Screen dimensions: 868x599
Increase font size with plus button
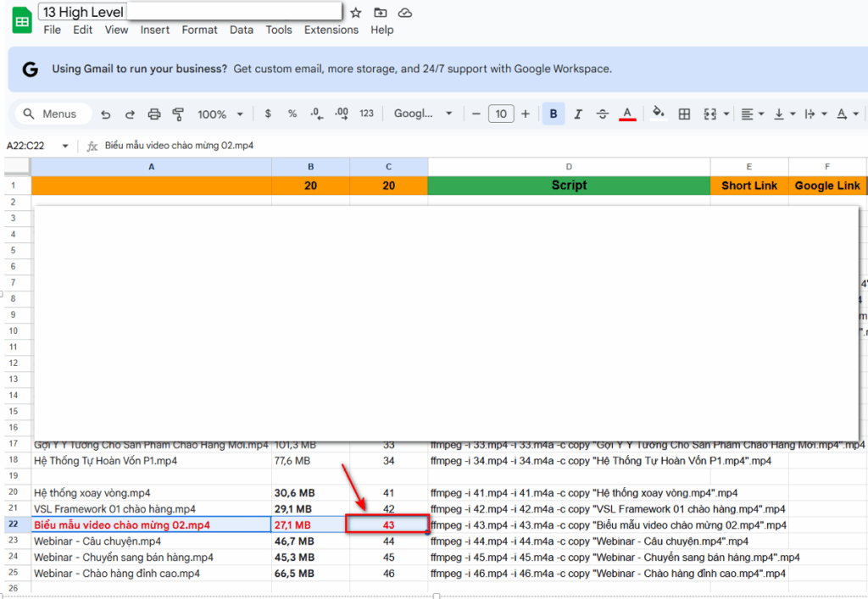pyautogui.click(x=526, y=114)
